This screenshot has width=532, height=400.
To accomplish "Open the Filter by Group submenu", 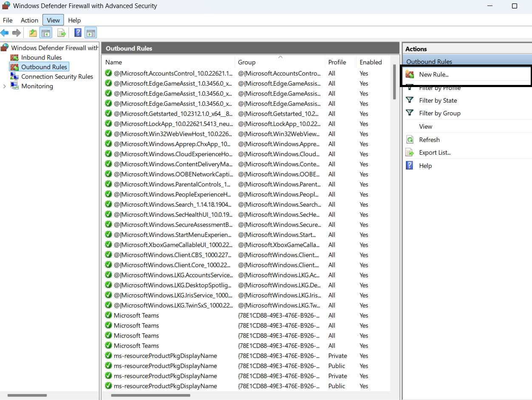I will click(439, 113).
